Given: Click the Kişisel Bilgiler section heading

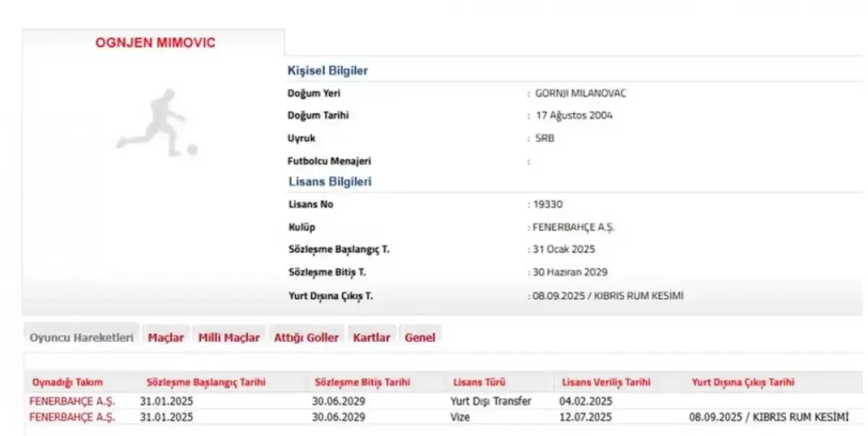Looking at the screenshot, I should (328, 71).
